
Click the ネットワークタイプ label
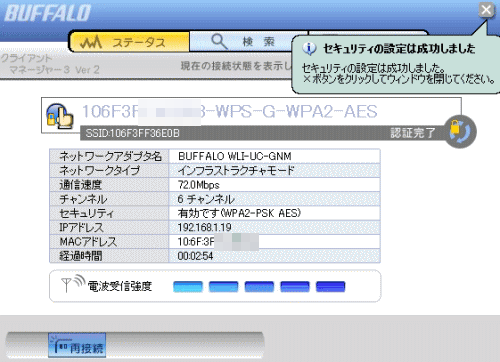click(x=99, y=170)
